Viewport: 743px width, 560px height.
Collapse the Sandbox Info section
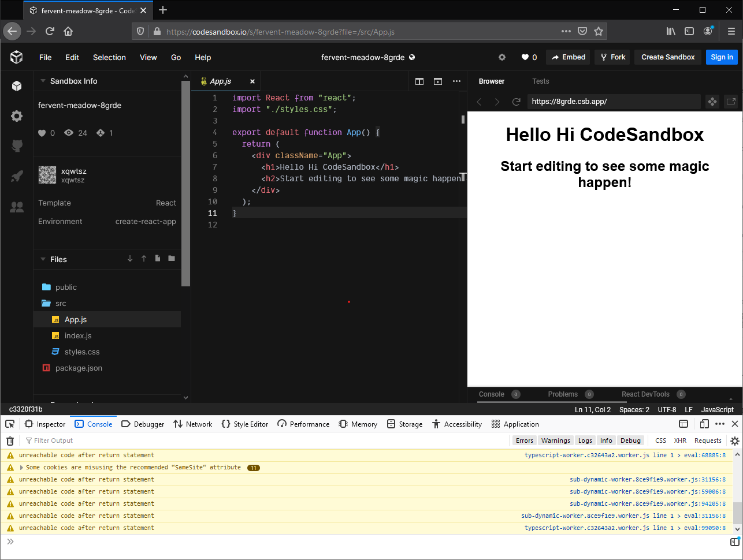[43, 81]
